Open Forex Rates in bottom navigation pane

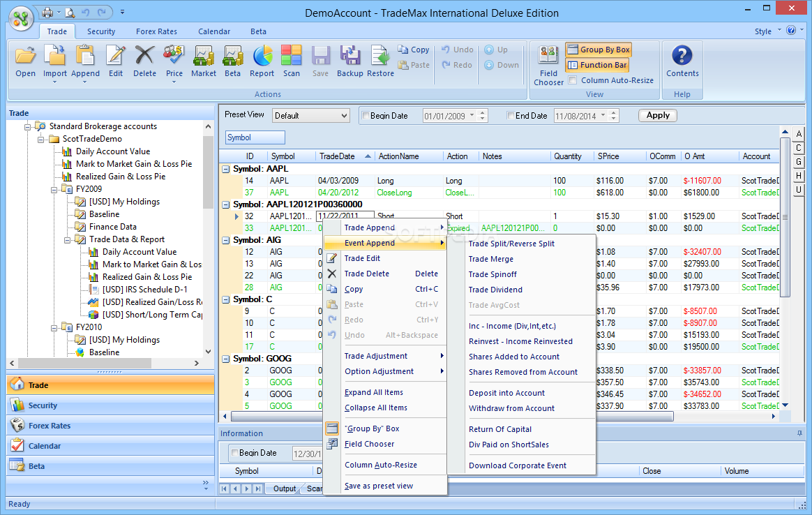(x=110, y=426)
